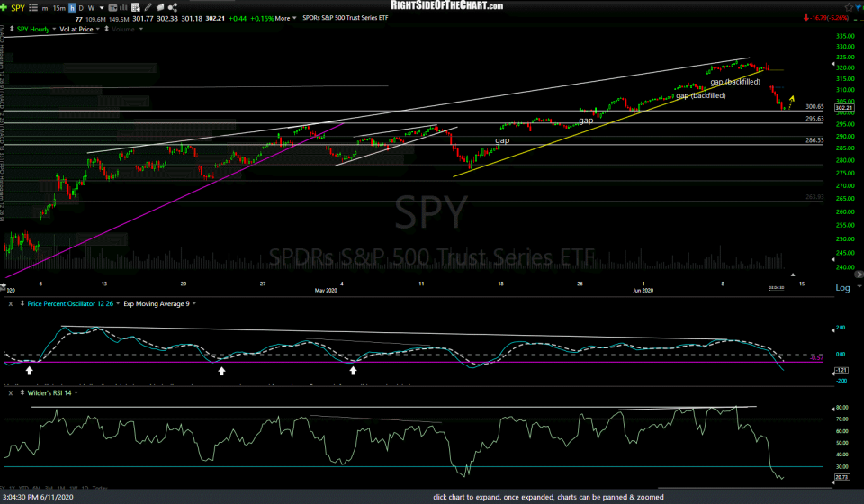Open Exp Moving Average 9 dropdown
Viewport: 864px width, 504px height.
[194, 303]
